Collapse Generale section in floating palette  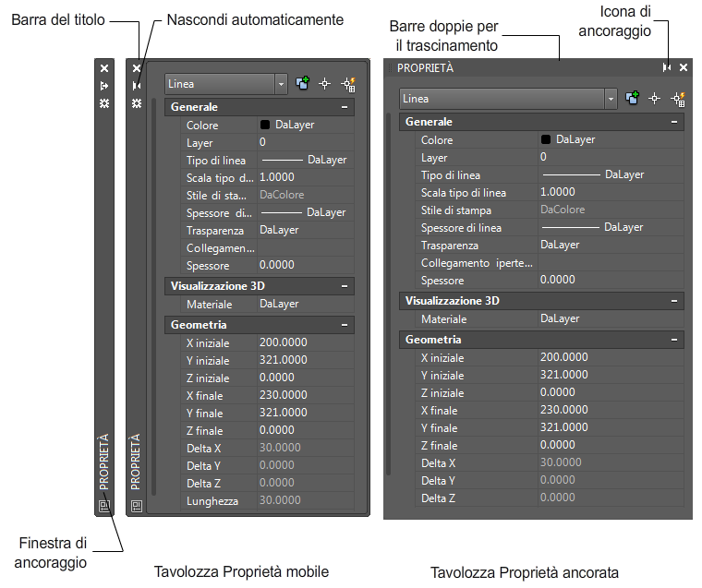coord(345,107)
